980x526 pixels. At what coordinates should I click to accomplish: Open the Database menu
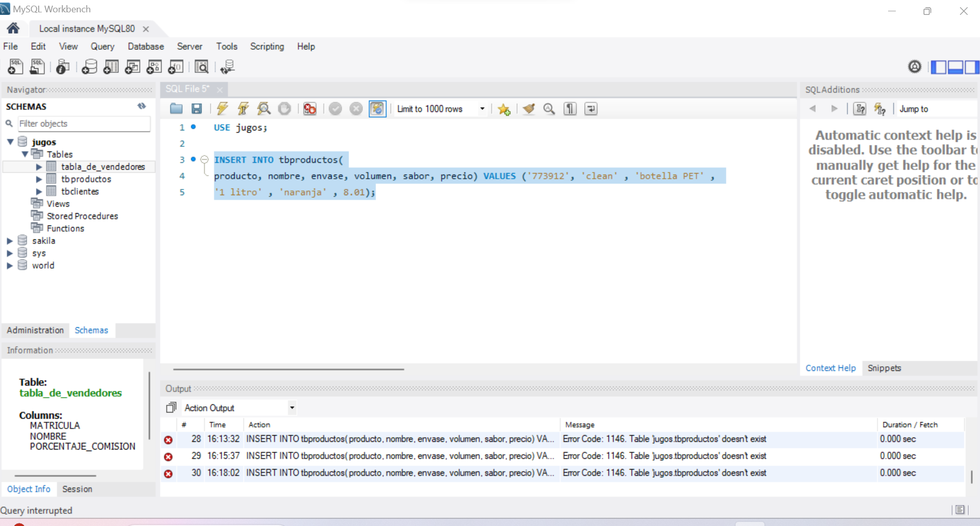click(x=146, y=46)
